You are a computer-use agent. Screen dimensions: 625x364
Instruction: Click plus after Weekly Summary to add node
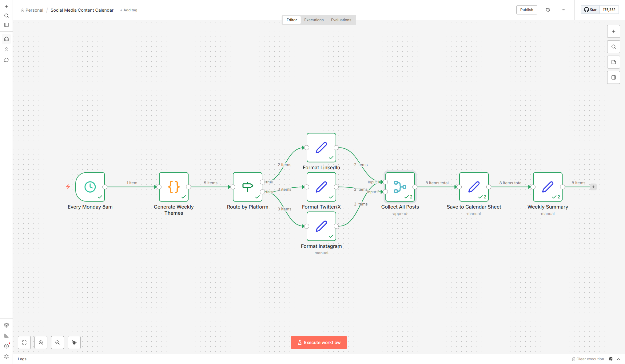[593, 186]
